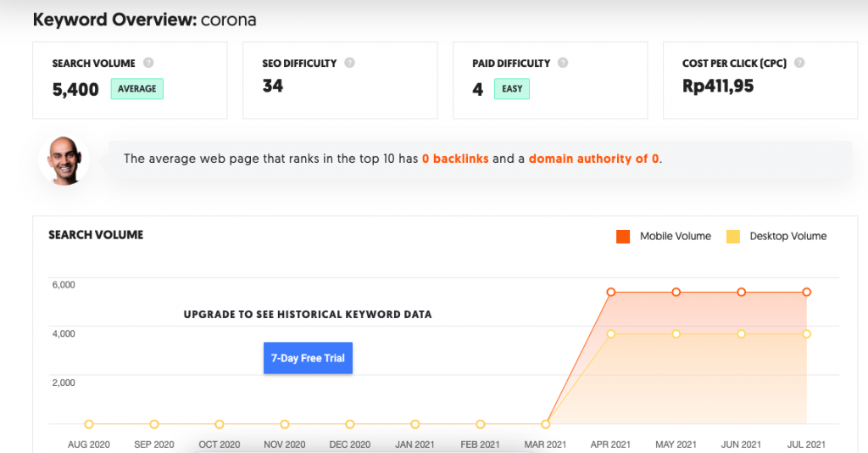Select the JUL 2021 mobile volume data point
The height and width of the screenshot is (453, 868).
pyautogui.click(x=807, y=292)
